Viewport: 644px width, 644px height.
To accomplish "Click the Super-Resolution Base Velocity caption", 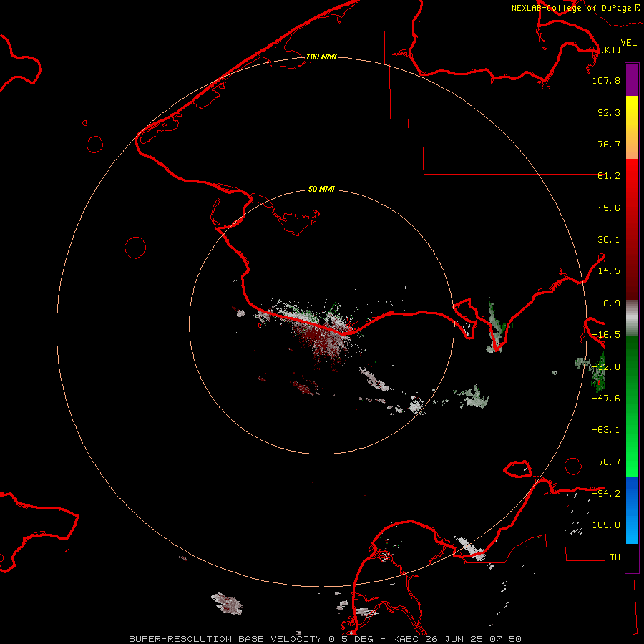I will tap(326, 639).
